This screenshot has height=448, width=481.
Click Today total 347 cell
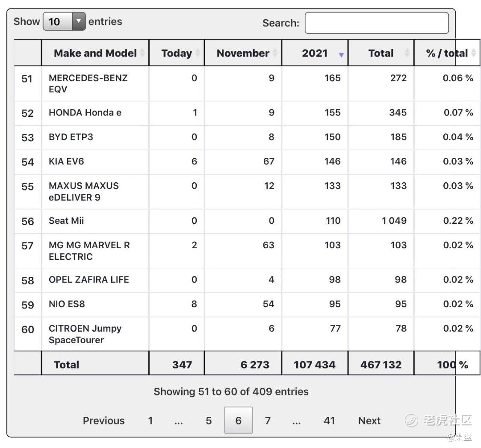177,365
